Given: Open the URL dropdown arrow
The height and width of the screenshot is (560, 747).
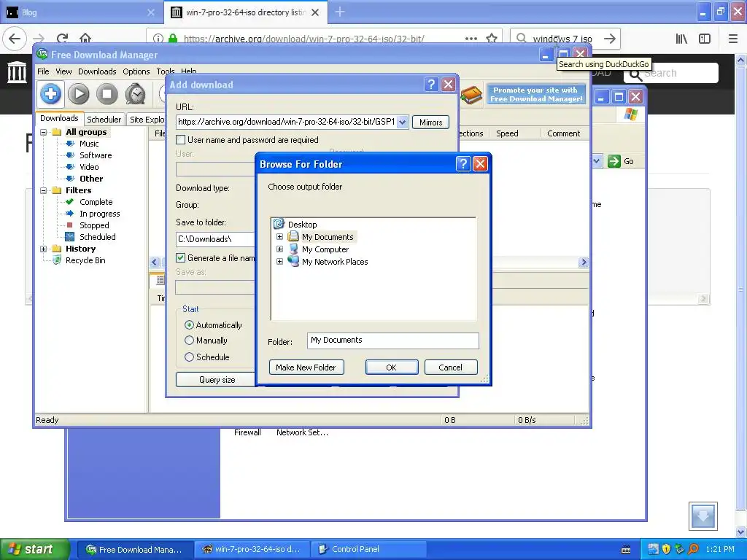Looking at the screenshot, I should [403, 122].
